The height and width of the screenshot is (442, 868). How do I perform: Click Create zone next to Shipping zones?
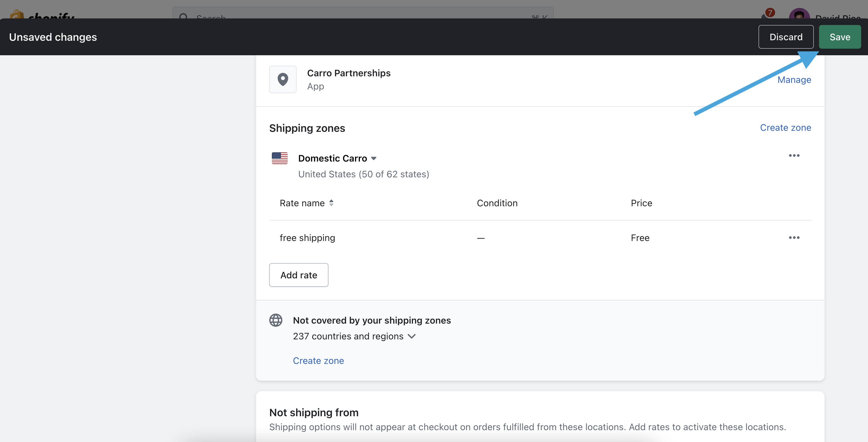tap(785, 128)
